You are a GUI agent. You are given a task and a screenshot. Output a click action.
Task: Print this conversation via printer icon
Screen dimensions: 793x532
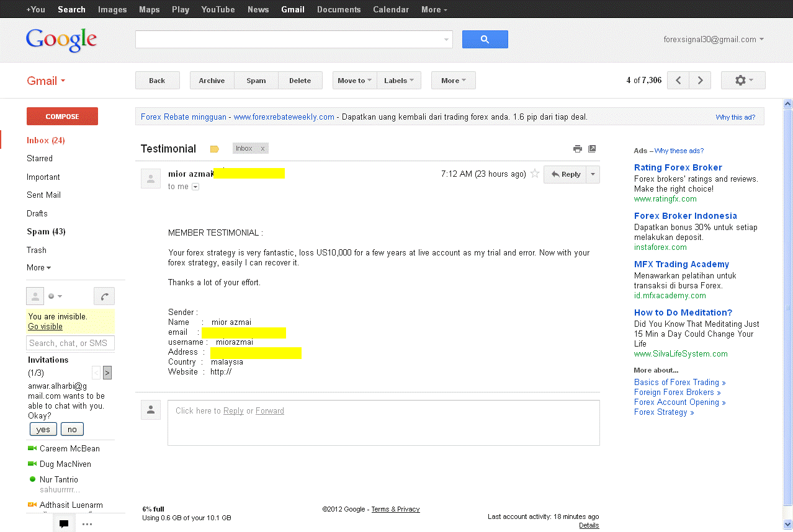[578, 149]
